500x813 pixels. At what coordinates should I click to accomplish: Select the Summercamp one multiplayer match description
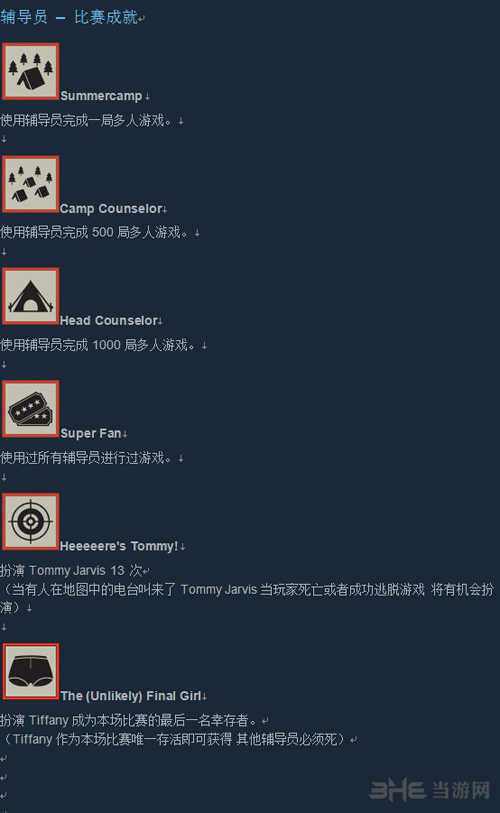(86, 120)
